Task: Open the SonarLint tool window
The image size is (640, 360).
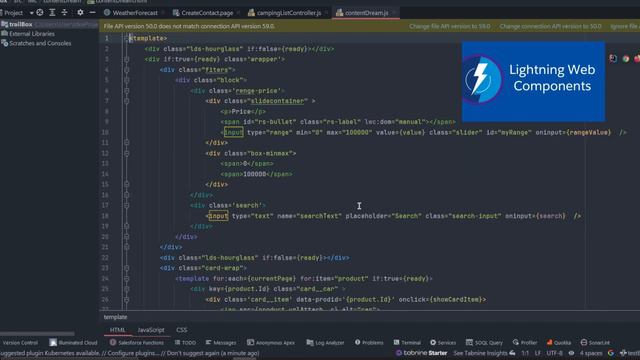Action: point(595,343)
